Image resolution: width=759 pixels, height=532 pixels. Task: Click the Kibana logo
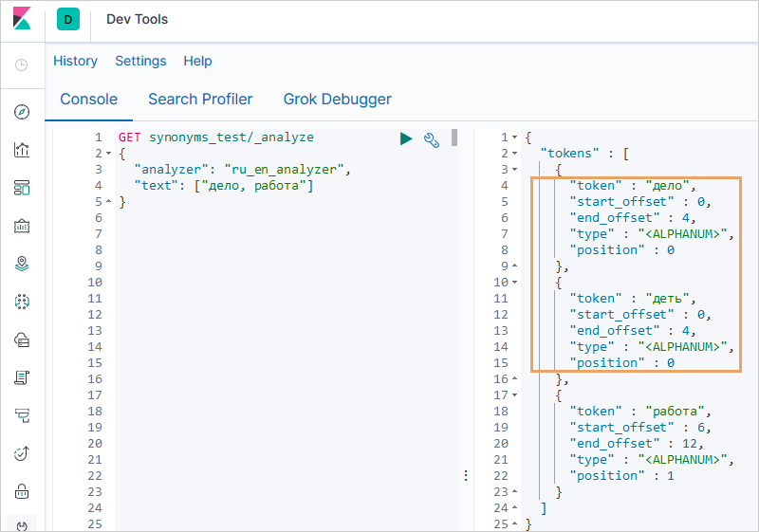(22, 20)
